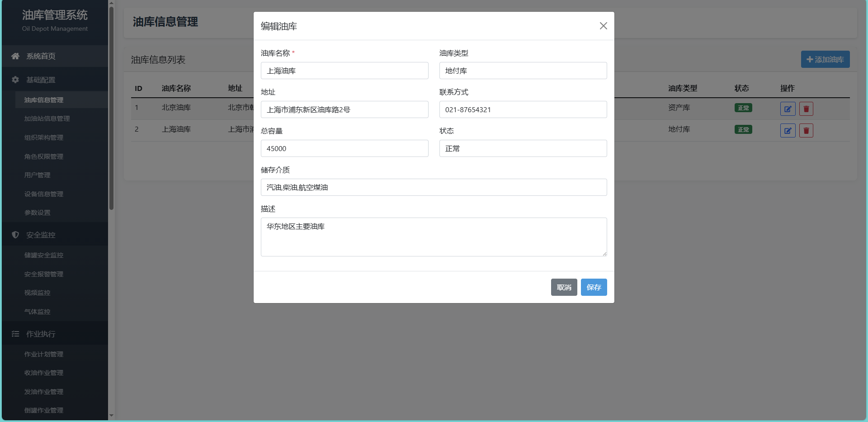Open the 状态 dropdown showing 正常

(523, 148)
